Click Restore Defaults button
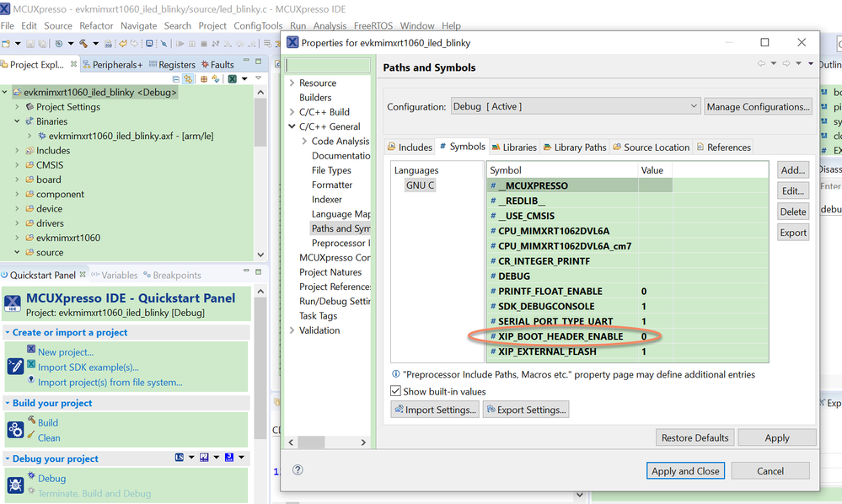Viewport: 842px width, 504px height. click(695, 437)
